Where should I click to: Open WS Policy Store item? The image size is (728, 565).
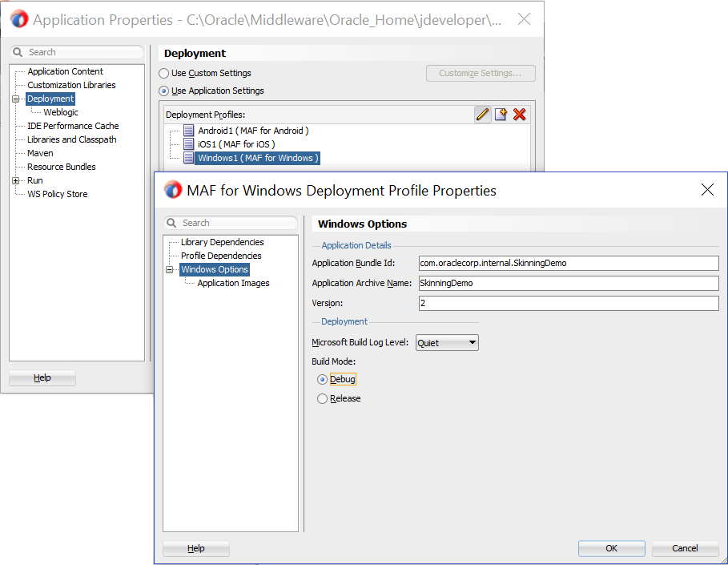[x=57, y=194]
